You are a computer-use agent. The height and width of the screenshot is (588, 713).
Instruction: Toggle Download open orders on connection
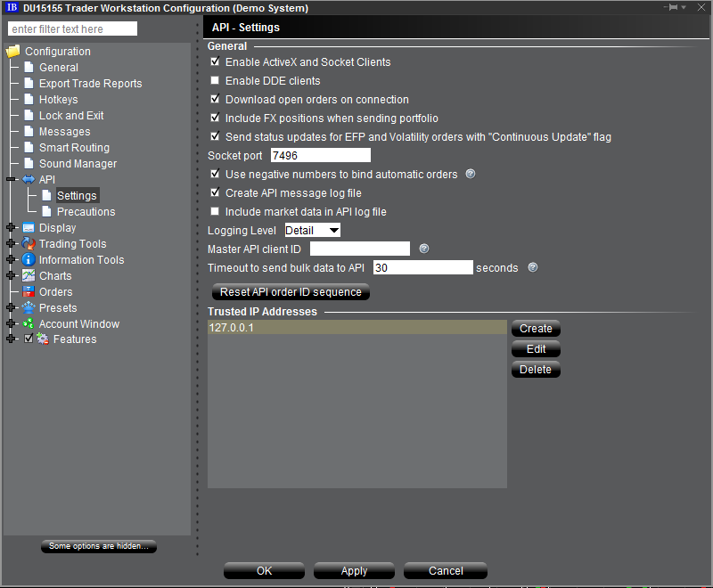(x=215, y=99)
